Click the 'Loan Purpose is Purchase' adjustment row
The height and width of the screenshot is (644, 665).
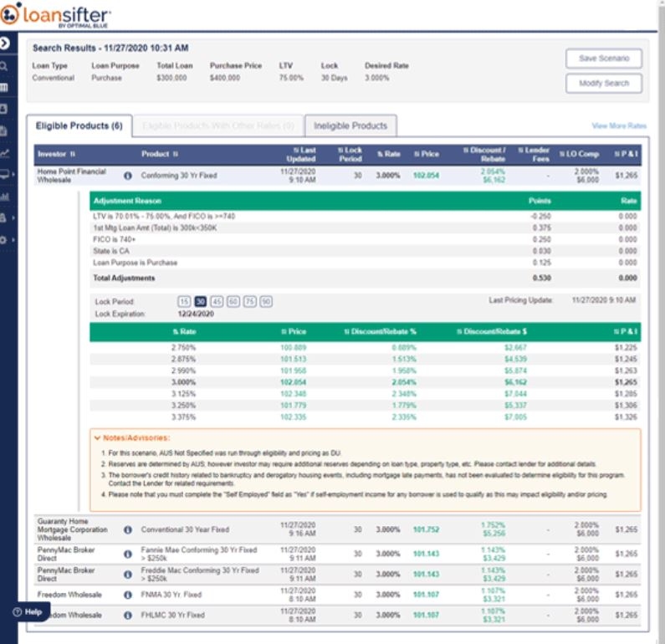pyautogui.click(x=366, y=263)
